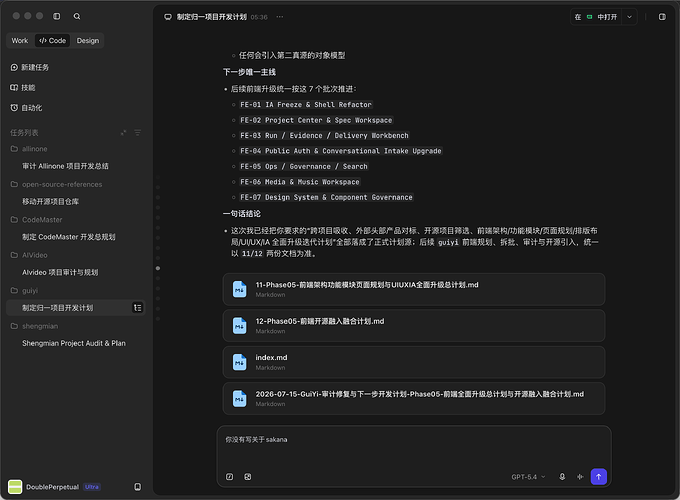680x500 pixels.
Task: Expand the open-in app dropdown chevron
Action: pyautogui.click(x=629, y=17)
